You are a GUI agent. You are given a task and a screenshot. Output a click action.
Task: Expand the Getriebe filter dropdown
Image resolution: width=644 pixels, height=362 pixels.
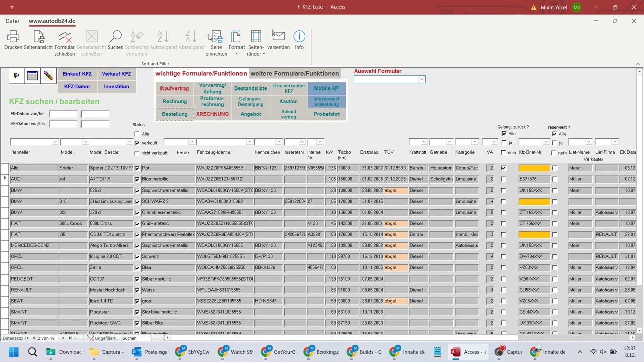449,142
